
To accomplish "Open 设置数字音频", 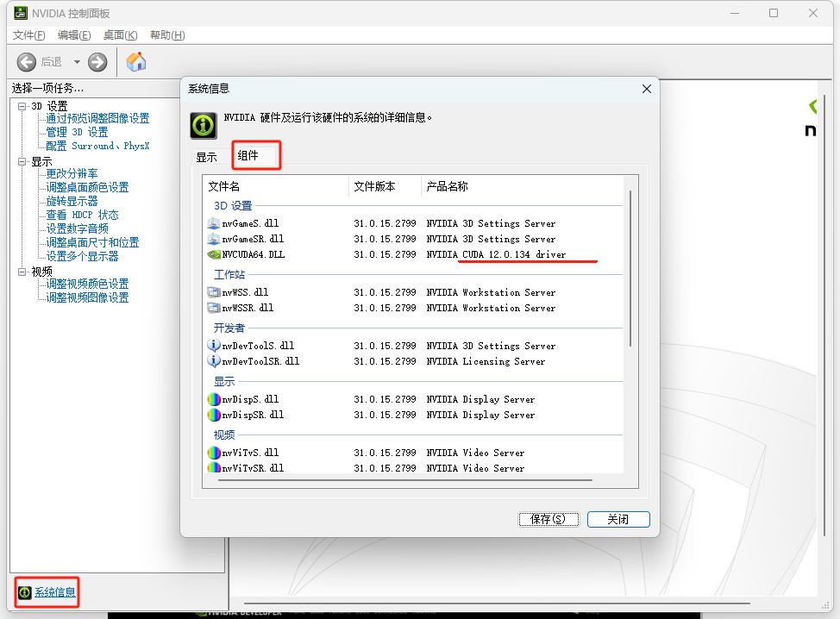I will click(77, 228).
